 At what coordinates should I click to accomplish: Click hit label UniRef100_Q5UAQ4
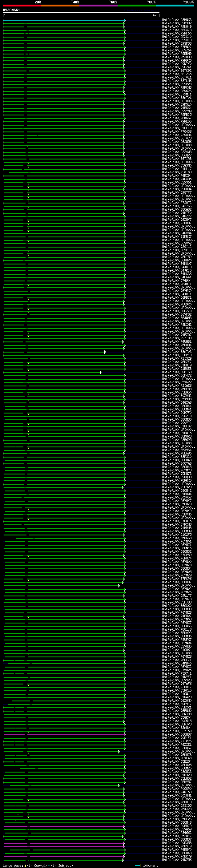(x=177, y=345)
